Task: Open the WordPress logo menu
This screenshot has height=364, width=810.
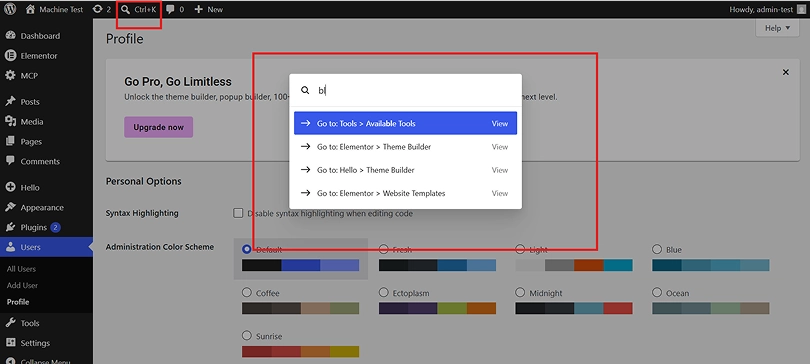Action: click(10, 9)
